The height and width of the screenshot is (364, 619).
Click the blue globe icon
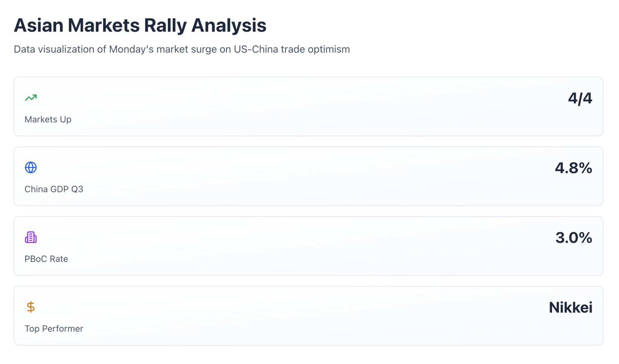point(31,168)
